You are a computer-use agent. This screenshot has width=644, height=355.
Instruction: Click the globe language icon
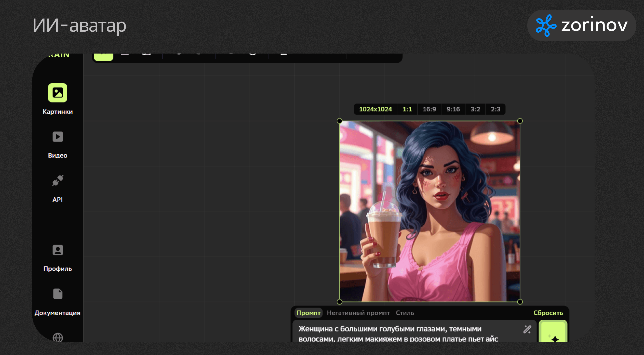58,337
